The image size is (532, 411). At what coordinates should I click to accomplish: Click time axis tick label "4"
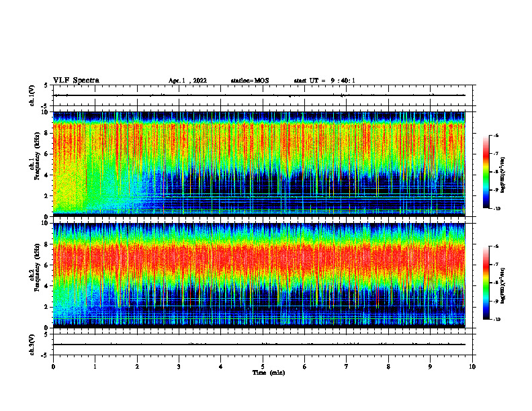click(221, 367)
